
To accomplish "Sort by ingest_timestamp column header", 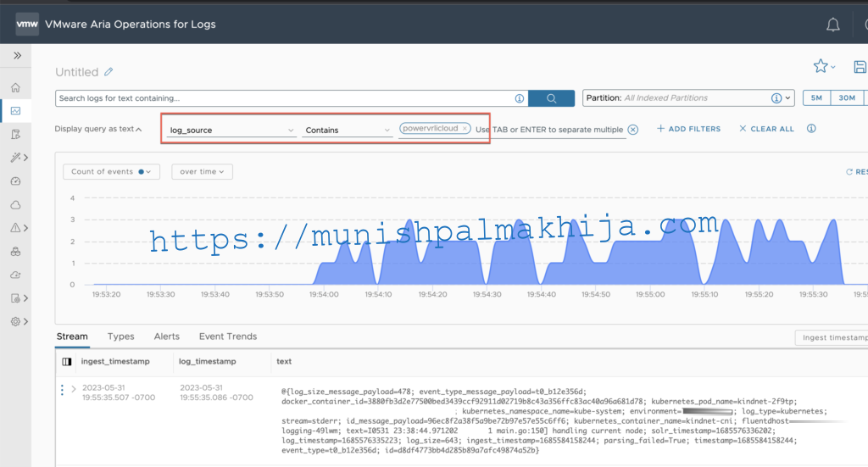I will coord(115,361).
